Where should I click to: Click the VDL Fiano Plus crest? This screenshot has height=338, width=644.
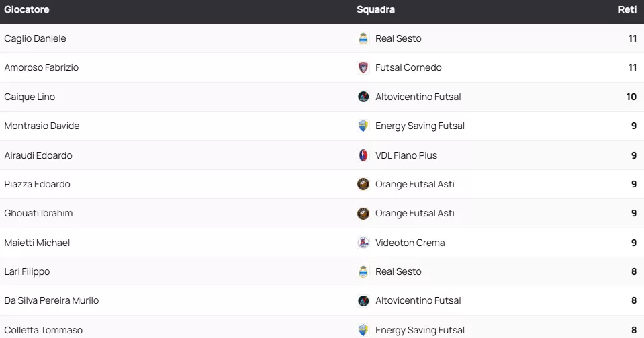[x=363, y=155]
